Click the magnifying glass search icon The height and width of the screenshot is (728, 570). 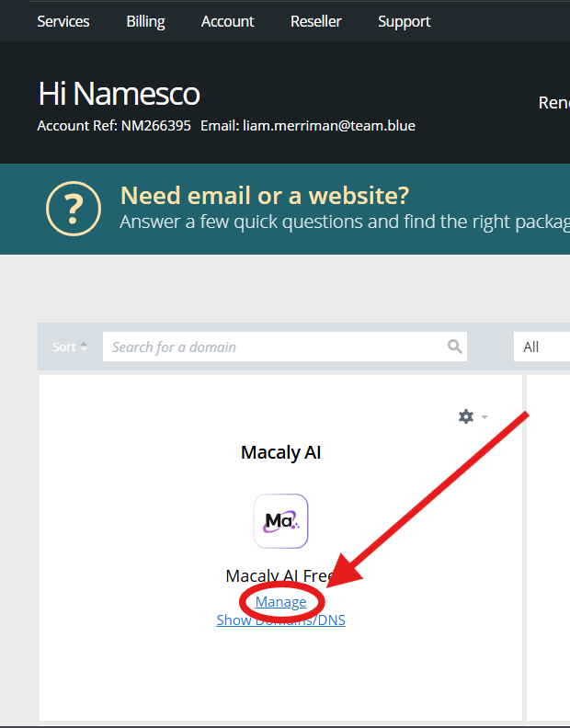click(x=455, y=347)
